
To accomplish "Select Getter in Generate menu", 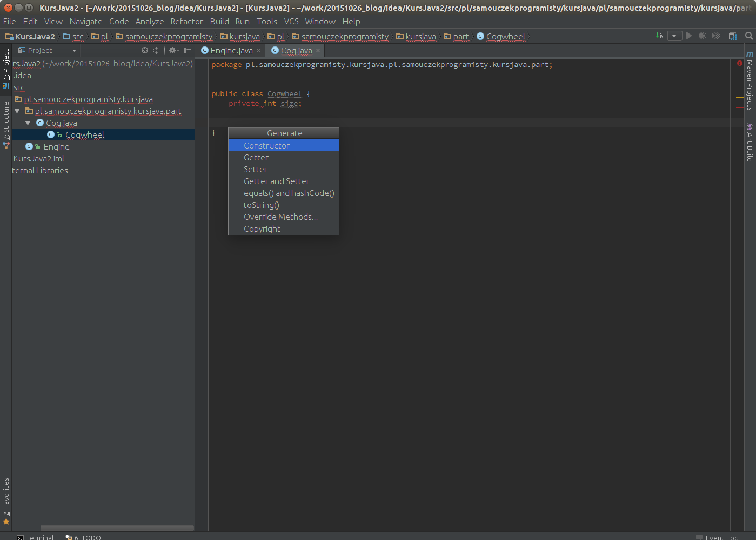I will click(284, 157).
